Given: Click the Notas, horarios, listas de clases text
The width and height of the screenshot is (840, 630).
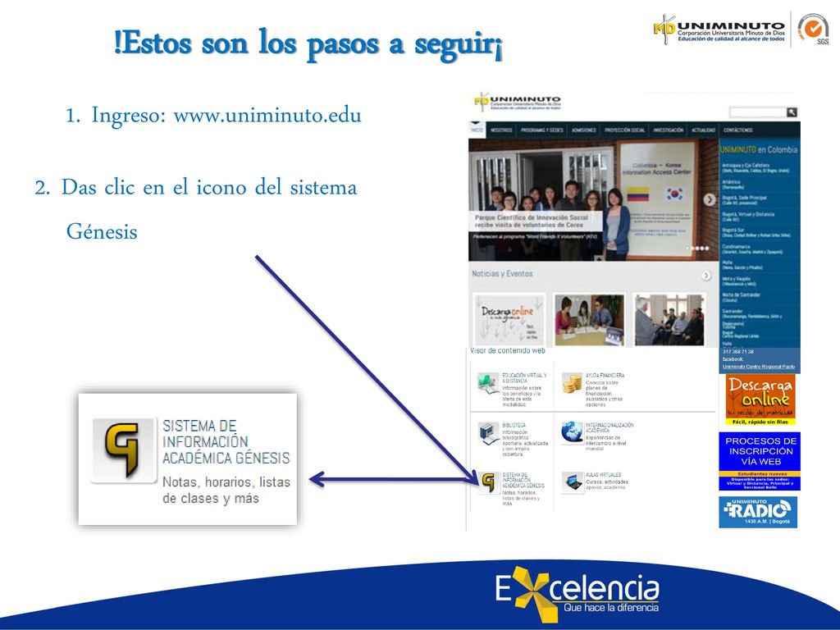Looking at the screenshot, I should [226, 491].
